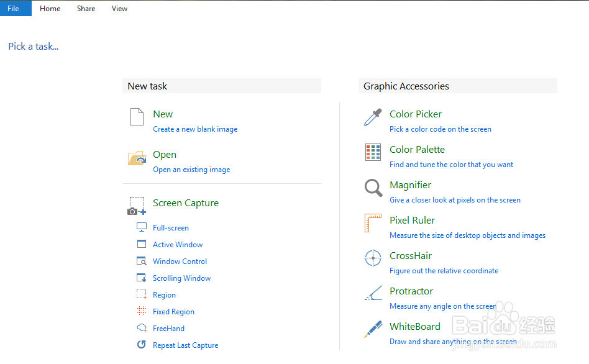Click the Magnifier glass icon
This screenshot has height=364, width=589.
[373, 188]
